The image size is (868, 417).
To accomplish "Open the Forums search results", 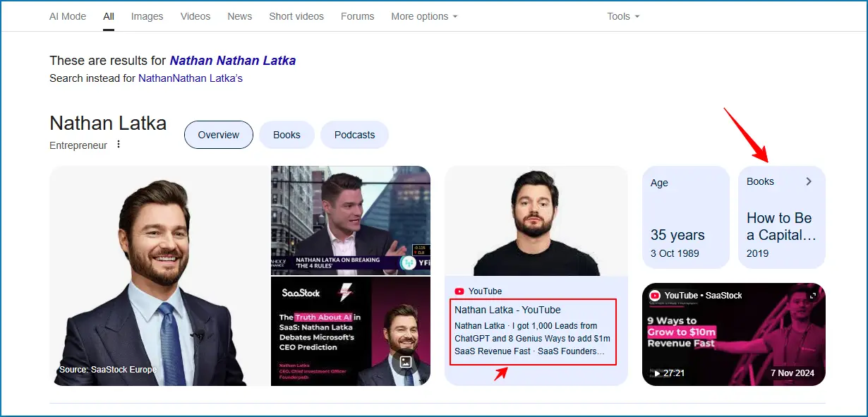I will click(357, 16).
